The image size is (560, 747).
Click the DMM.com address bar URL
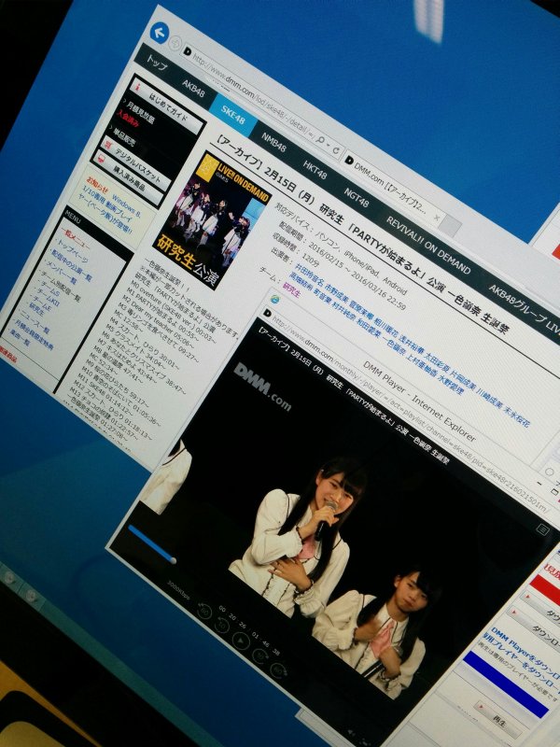pyautogui.click(x=250, y=92)
